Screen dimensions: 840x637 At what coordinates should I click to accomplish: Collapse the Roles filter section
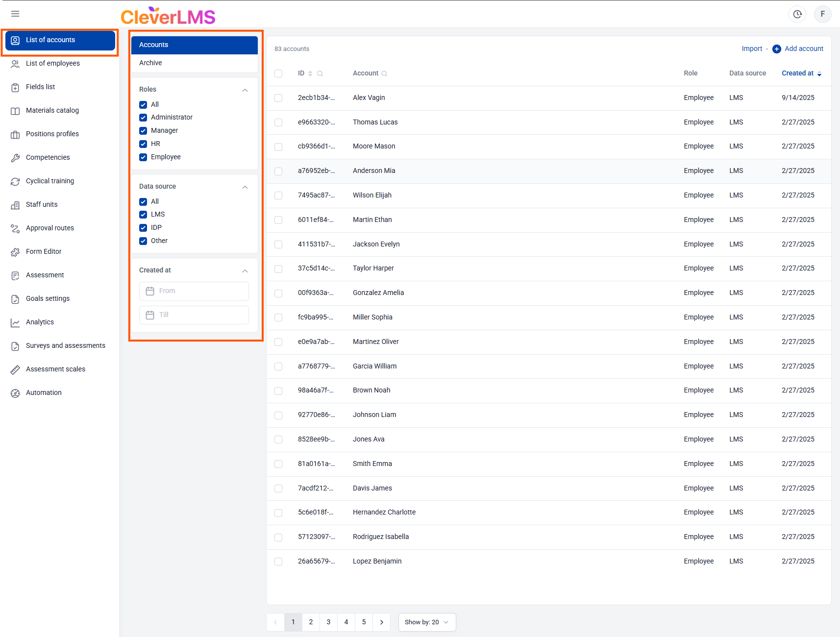point(245,90)
